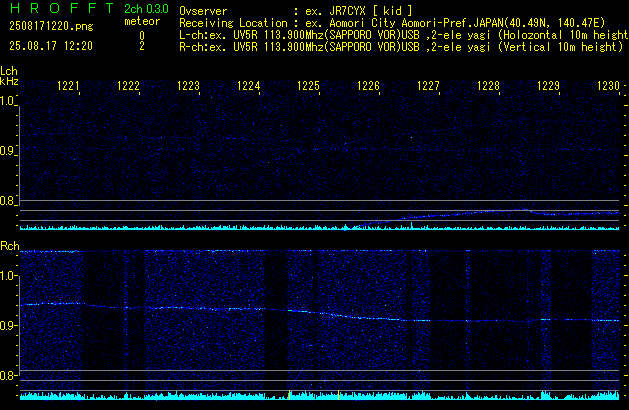This screenshot has height=410, width=629.
Task: Click the Lch 0.9 kHz axis label
Action: (7, 151)
